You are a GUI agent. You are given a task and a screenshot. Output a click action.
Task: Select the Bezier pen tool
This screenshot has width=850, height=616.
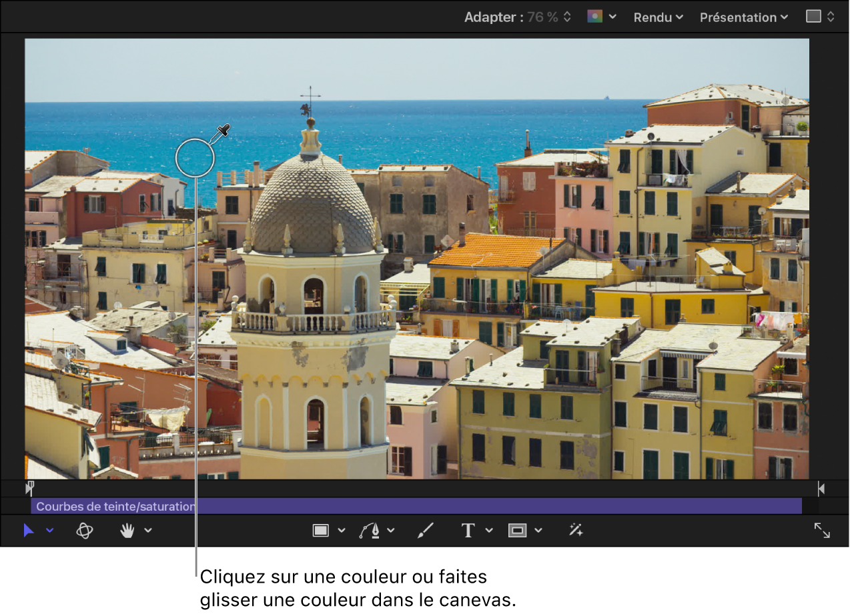tap(370, 531)
